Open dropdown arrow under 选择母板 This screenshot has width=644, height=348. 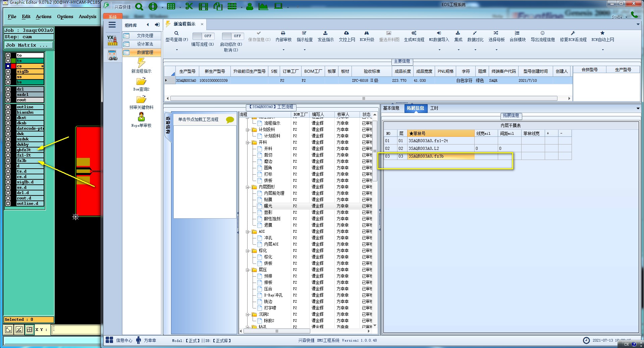(x=496, y=50)
